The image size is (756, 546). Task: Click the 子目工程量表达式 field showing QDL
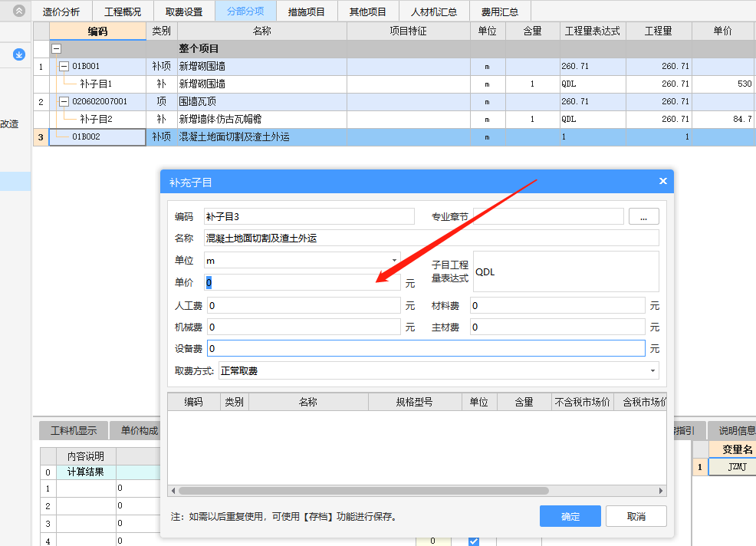[x=566, y=271]
